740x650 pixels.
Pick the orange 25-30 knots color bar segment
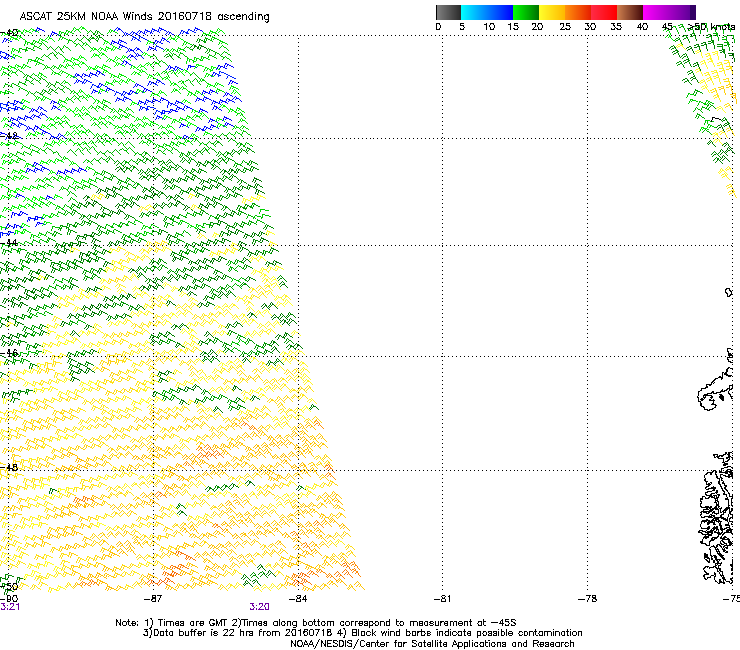[x=578, y=12]
